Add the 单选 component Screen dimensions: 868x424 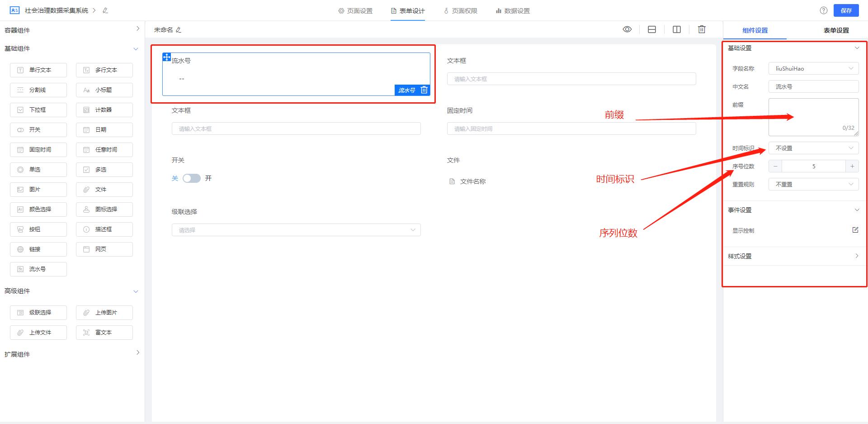coord(38,170)
